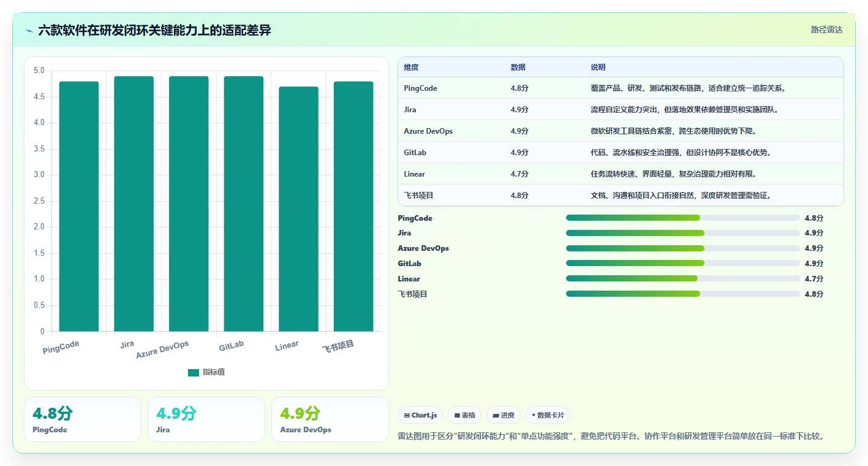868x466 pixels.
Task: Click the 飞书项目 progress bar
Action: tap(683, 294)
